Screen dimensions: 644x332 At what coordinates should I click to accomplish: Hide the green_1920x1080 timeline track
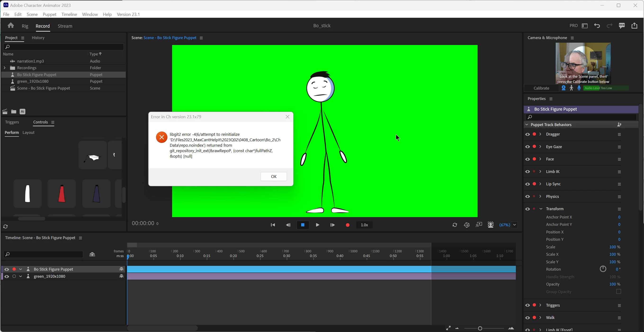pyautogui.click(x=7, y=277)
